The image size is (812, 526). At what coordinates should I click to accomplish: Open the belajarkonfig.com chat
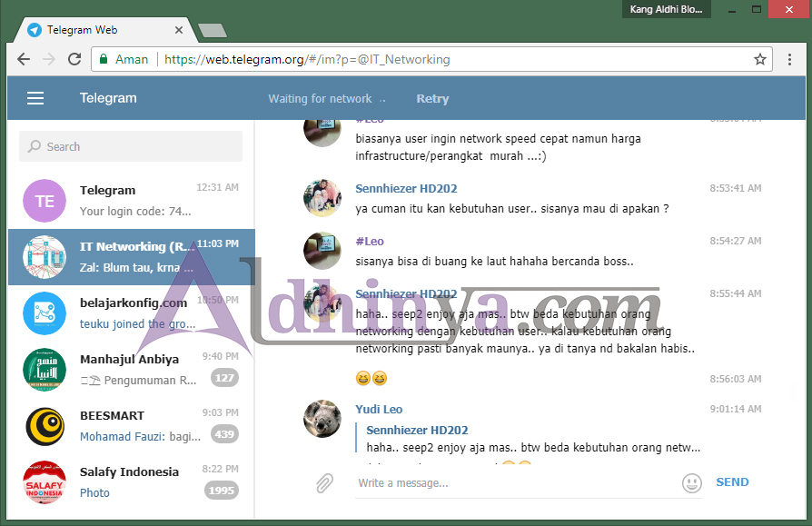tap(131, 313)
